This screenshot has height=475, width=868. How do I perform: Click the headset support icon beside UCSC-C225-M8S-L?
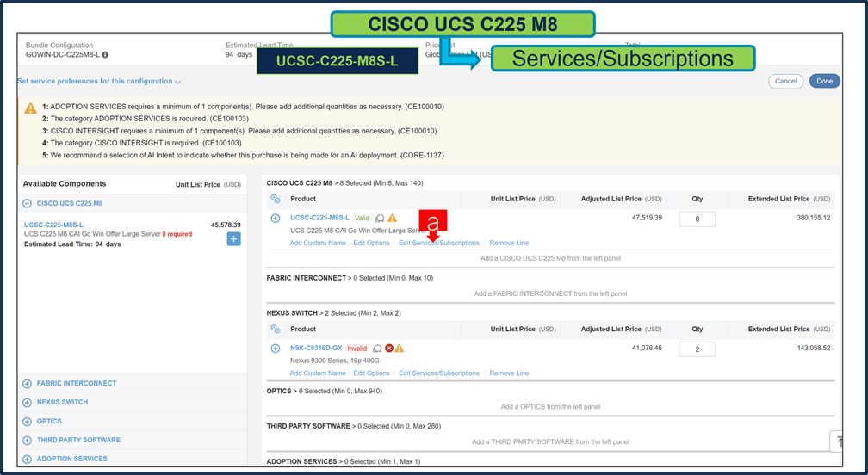[380, 219]
